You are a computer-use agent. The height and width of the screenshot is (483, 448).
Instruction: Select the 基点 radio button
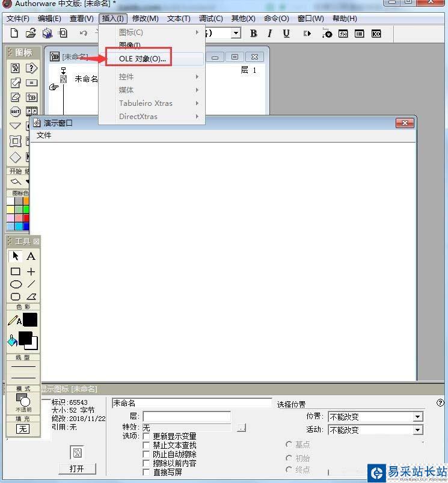click(289, 444)
